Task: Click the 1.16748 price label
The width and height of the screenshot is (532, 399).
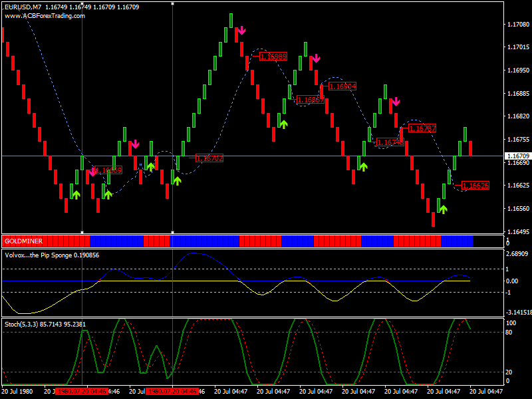Action: pos(389,142)
